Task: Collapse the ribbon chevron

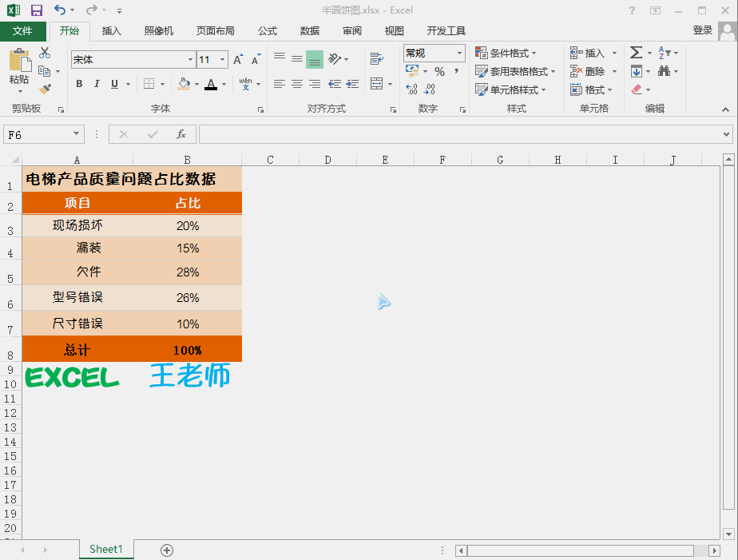Action: point(725,109)
